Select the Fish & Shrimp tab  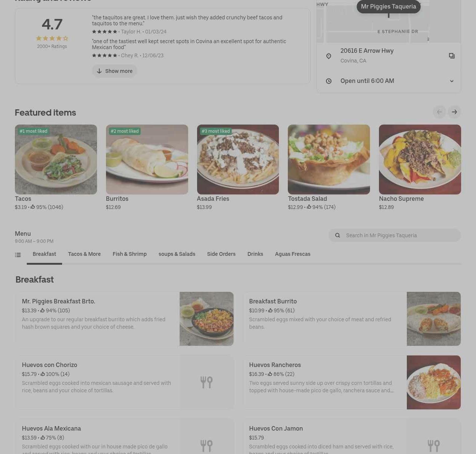pyautogui.click(x=130, y=254)
